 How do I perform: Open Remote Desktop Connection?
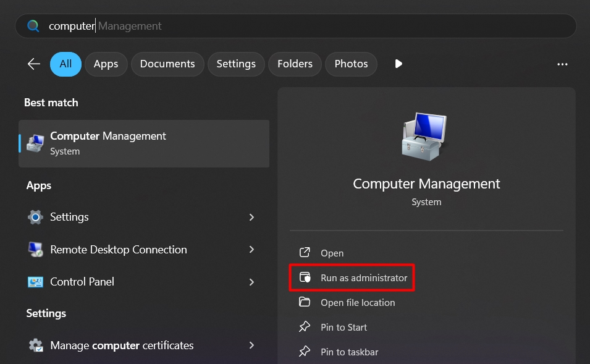[x=118, y=249]
